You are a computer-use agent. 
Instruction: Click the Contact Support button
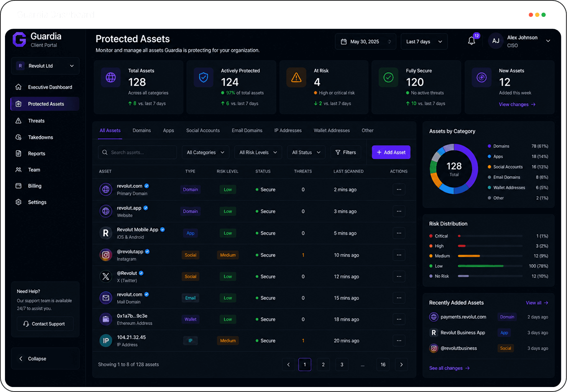pyautogui.click(x=45, y=324)
